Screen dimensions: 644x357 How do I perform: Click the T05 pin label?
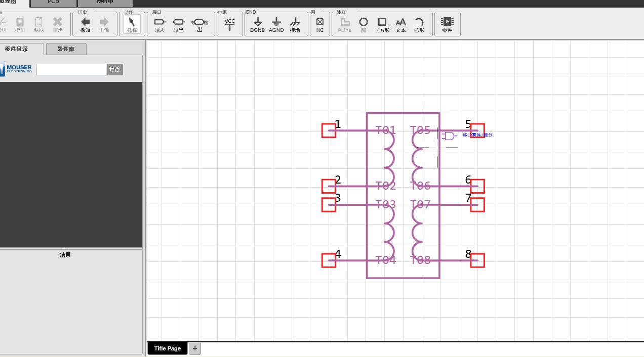(x=420, y=130)
